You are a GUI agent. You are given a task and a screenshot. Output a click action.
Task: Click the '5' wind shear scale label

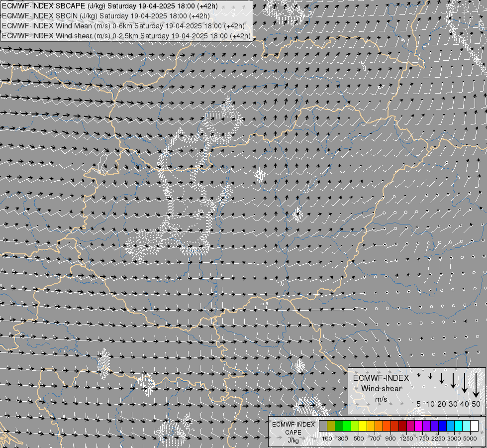419,404
